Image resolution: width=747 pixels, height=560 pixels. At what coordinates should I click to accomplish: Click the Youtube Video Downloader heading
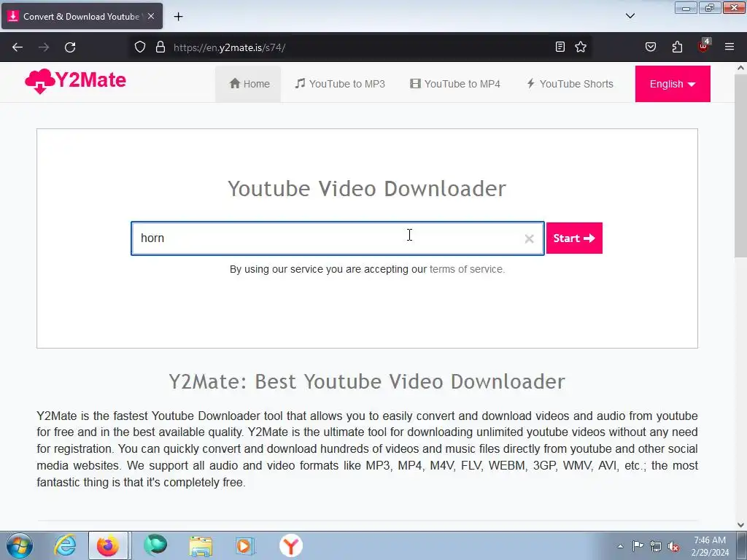(367, 189)
